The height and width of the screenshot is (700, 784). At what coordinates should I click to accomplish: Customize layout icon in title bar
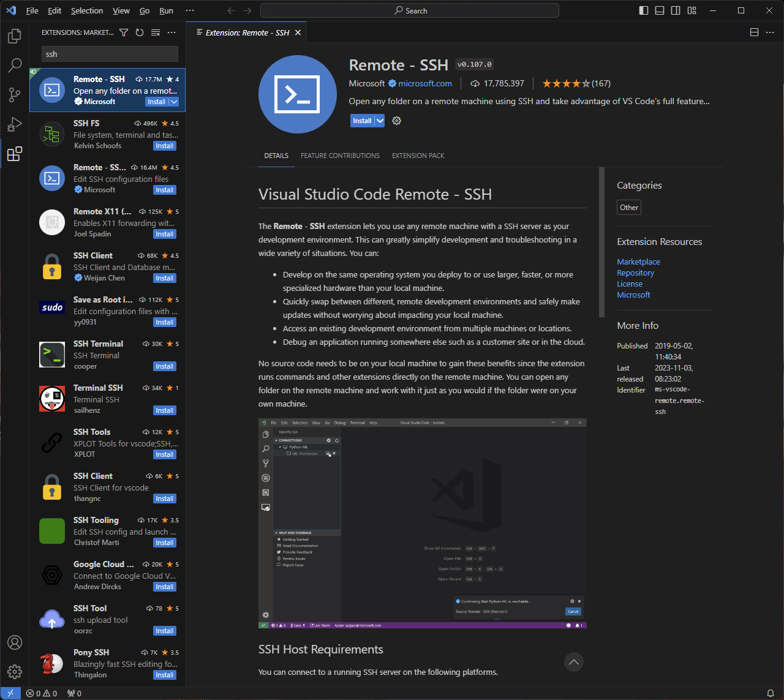pyautogui.click(x=692, y=10)
